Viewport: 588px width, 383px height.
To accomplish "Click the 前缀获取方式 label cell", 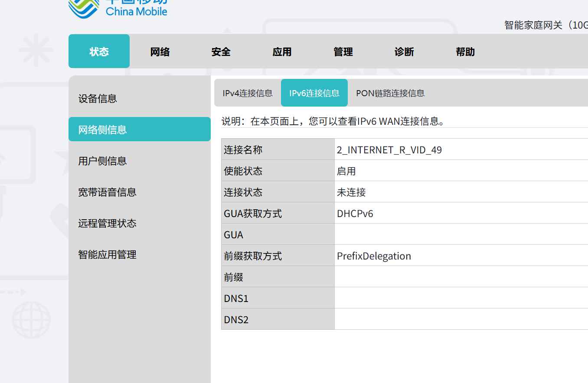I will pos(278,256).
